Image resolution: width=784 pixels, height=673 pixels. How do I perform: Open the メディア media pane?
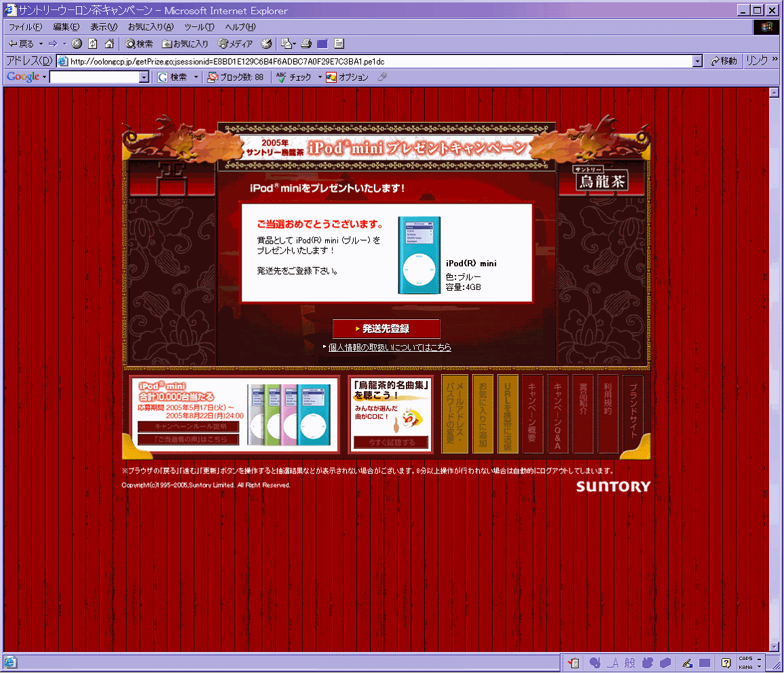click(235, 44)
